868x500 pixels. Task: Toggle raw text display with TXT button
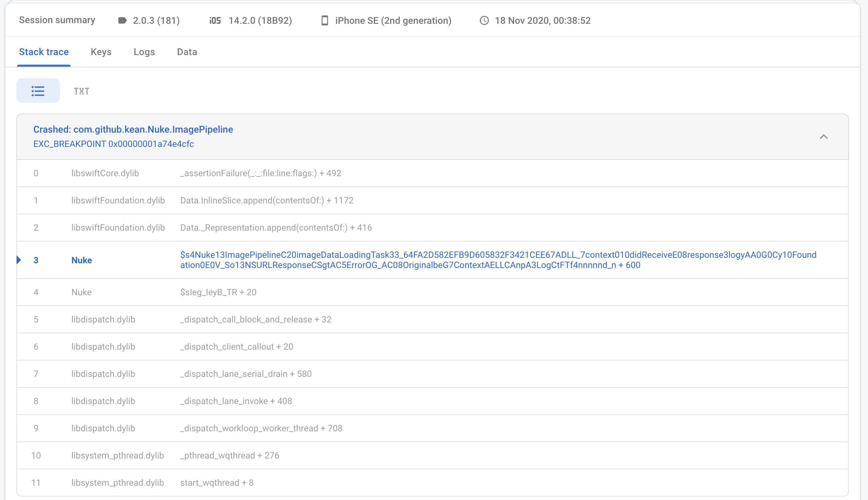point(81,91)
